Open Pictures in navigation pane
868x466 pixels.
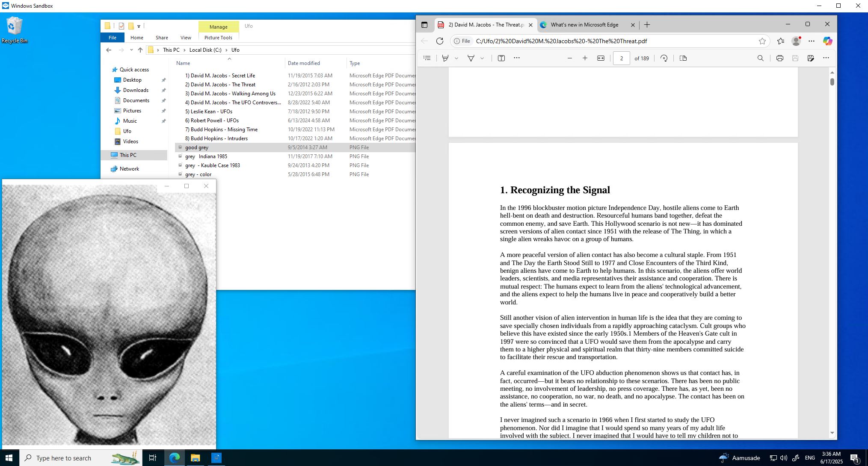(x=132, y=111)
